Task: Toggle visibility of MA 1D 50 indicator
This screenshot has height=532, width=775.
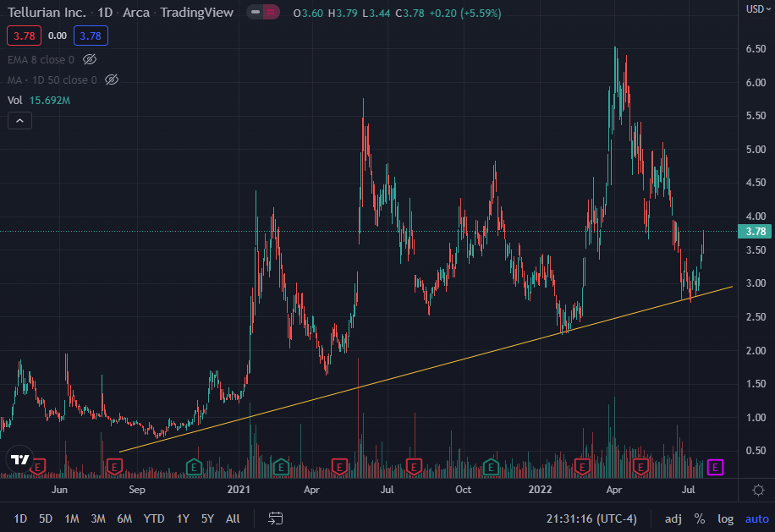Action: [112, 80]
